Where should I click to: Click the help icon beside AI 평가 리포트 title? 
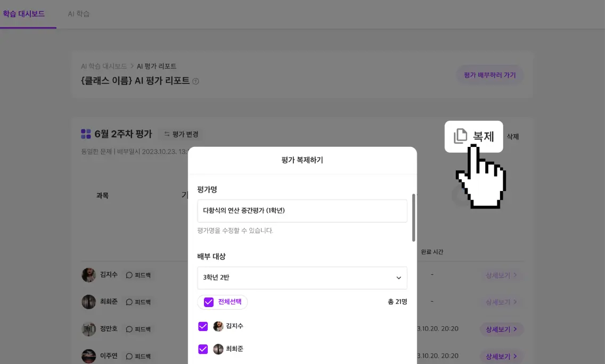195,81
